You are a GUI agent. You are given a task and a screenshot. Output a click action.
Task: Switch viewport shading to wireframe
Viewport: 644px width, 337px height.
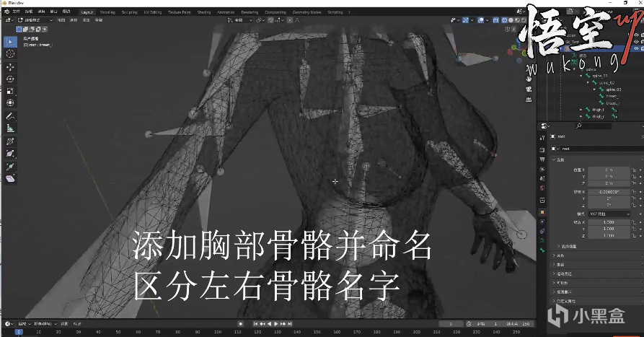[505, 19]
